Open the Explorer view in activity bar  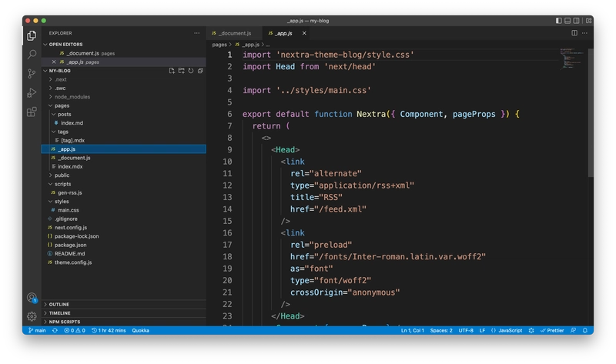click(x=32, y=35)
